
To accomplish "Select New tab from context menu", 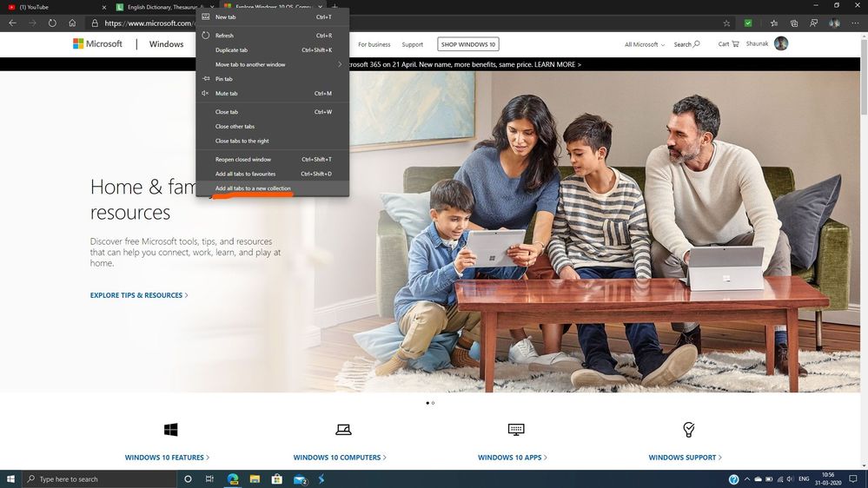I will [272, 17].
